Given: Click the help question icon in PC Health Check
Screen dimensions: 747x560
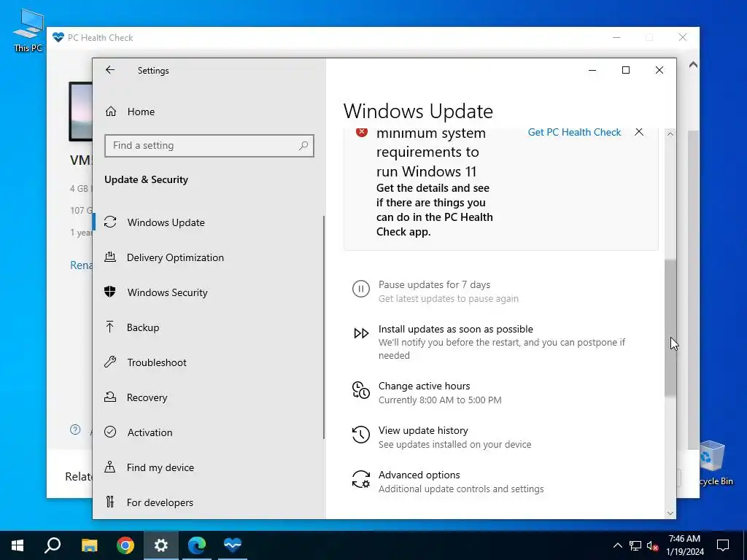Looking at the screenshot, I should tap(75, 429).
